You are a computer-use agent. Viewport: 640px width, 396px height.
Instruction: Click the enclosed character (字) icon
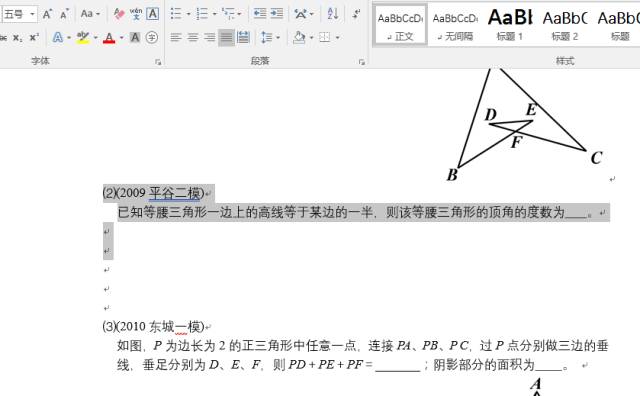click(152, 38)
